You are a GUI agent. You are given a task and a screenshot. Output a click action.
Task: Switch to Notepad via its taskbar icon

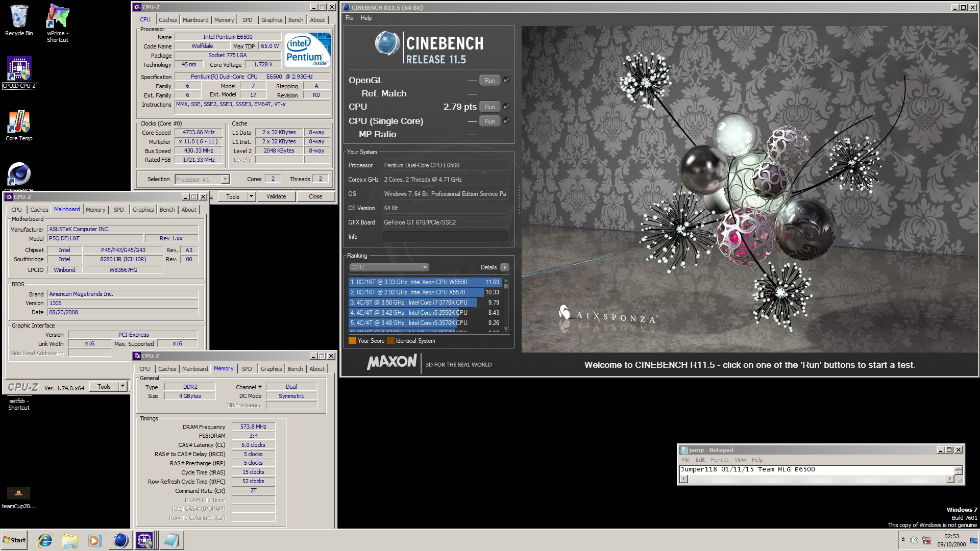coord(171,540)
